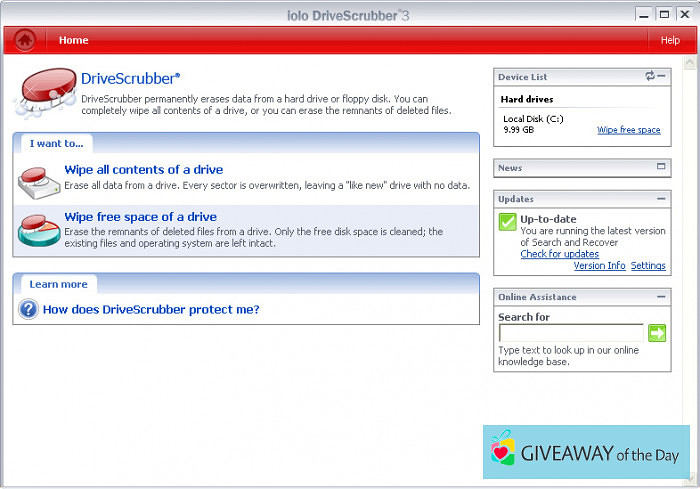Image resolution: width=700 pixels, height=489 pixels.
Task: Click the Home icon in the red toolbar
Action: click(24, 40)
